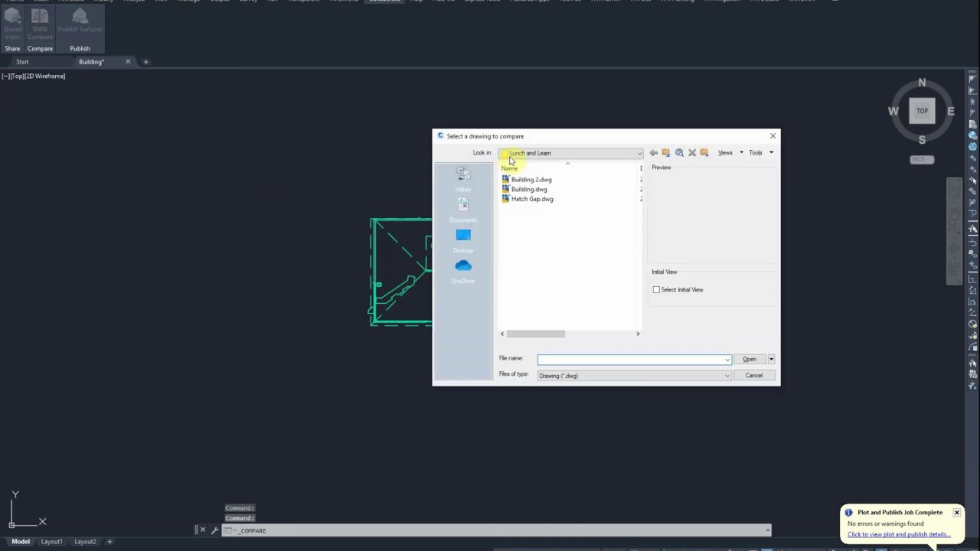Image resolution: width=980 pixels, height=551 pixels.
Task: Open the [Top] view controls menu
Action: tap(17, 76)
